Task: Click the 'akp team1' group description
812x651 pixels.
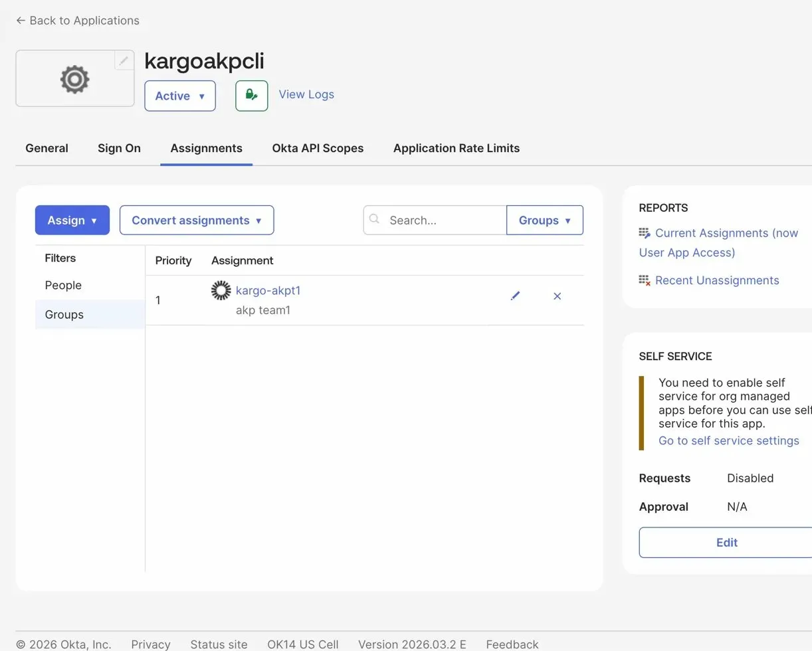Action: click(x=263, y=310)
